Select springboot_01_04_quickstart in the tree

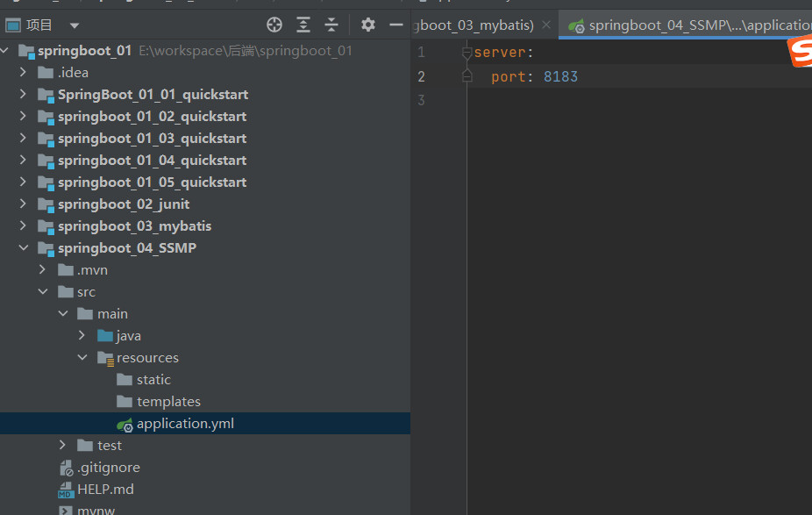click(x=152, y=160)
